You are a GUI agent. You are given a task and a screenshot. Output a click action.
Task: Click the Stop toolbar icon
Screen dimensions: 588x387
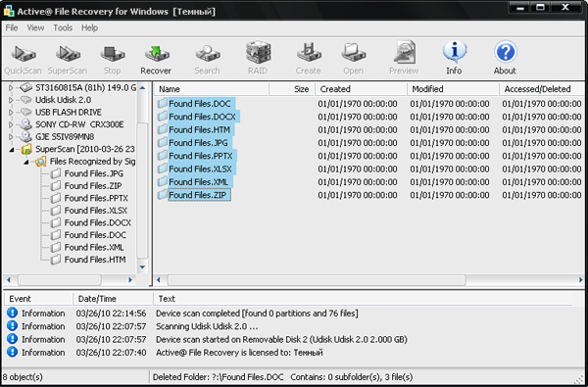[x=113, y=54]
